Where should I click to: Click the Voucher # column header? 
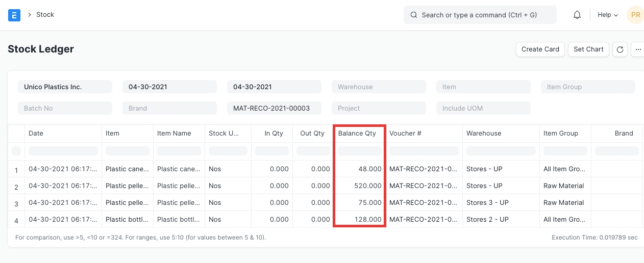[x=405, y=134]
